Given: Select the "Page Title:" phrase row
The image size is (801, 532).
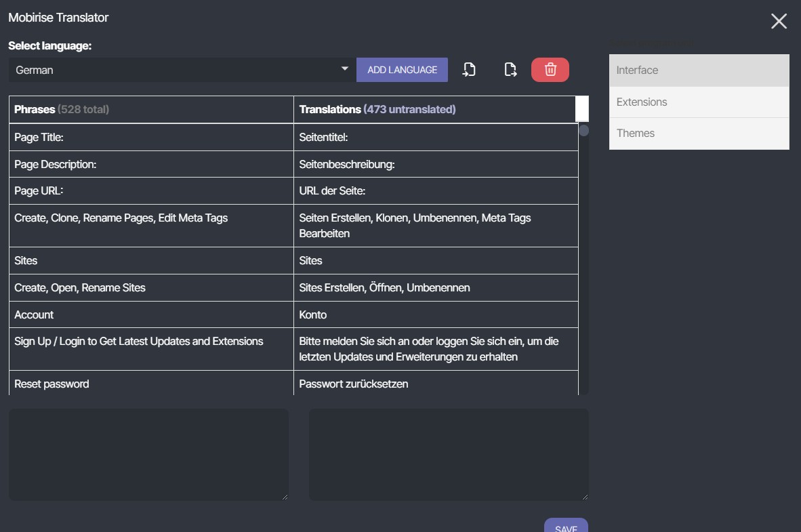Looking at the screenshot, I should [x=151, y=138].
